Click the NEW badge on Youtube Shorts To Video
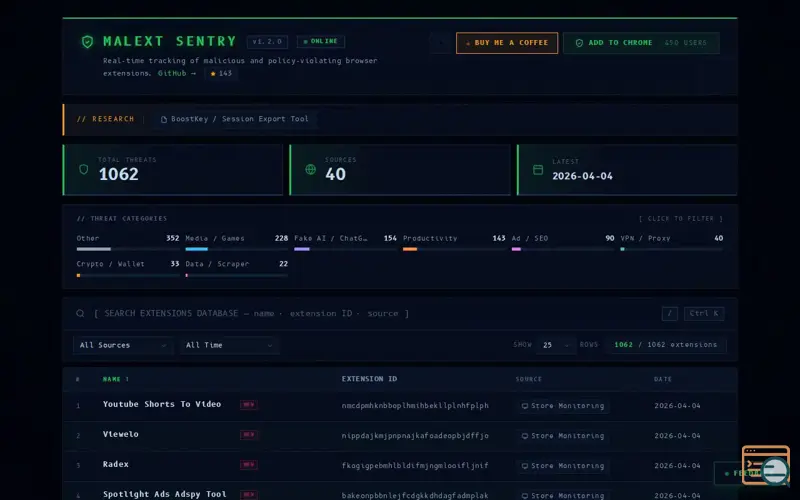This screenshot has height=500, width=800. [x=248, y=405]
